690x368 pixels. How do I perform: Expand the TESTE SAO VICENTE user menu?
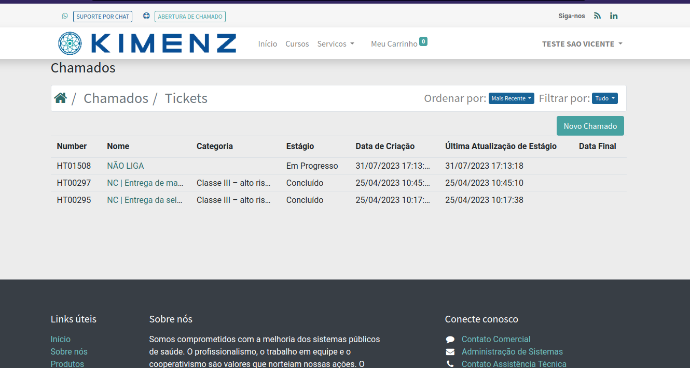[582, 44]
